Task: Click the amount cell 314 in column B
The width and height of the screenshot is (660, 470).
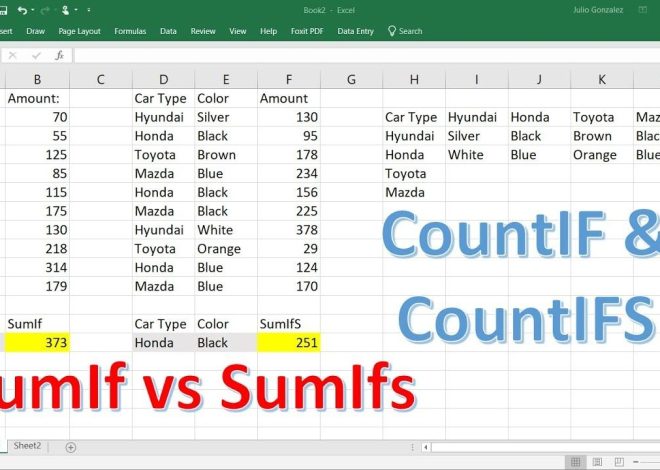Action: [x=37, y=267]
